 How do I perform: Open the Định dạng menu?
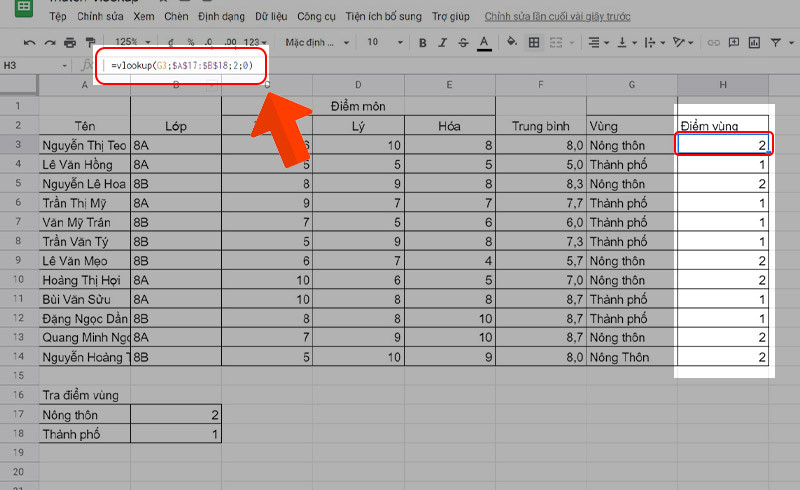coord(221,16)
